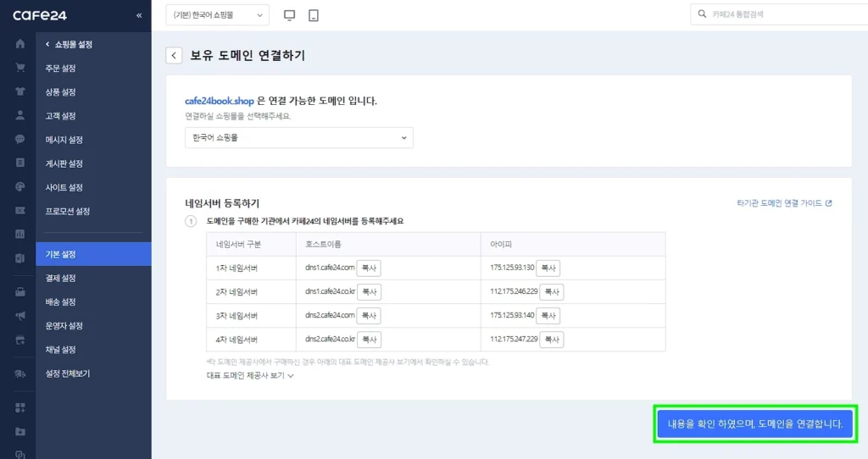Image resolution: width=868 pixels, height=459 pixels.
Task: Open 프로모션 설정 menu
Action: click(x=68, y=211)
